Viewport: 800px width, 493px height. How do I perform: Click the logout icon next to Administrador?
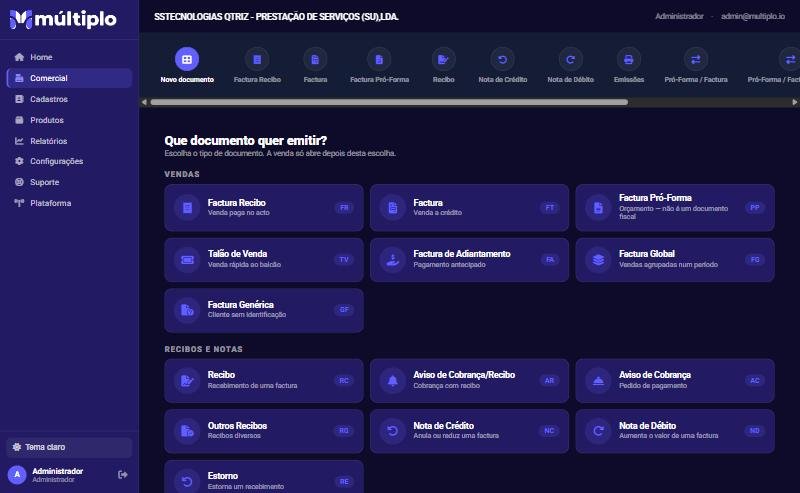click(x=122, y=475)
